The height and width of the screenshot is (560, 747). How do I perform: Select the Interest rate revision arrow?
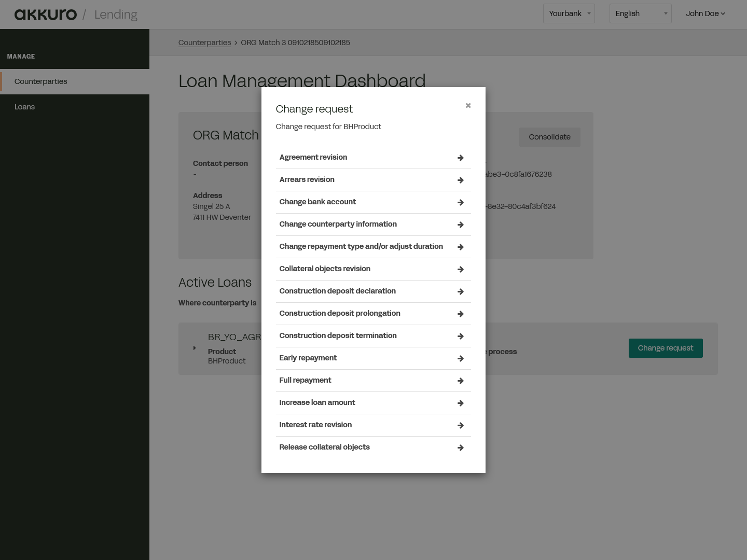click(460, 425)
